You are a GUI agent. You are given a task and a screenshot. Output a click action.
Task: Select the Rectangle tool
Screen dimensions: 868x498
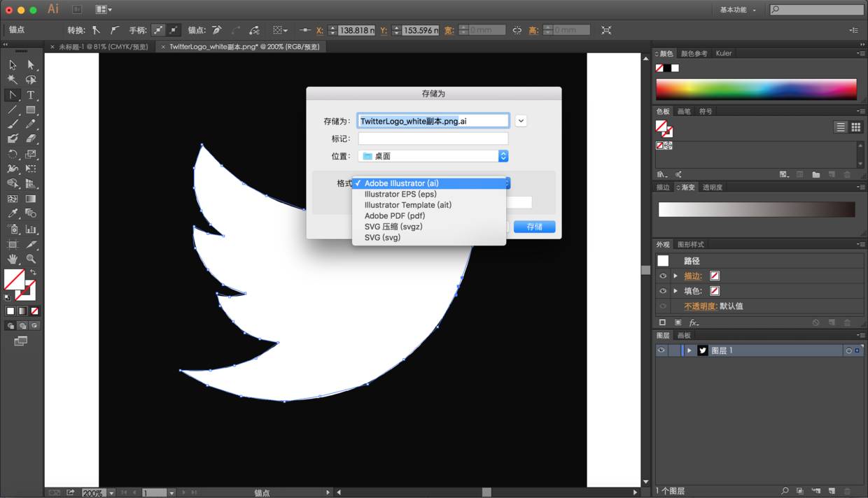31,110
